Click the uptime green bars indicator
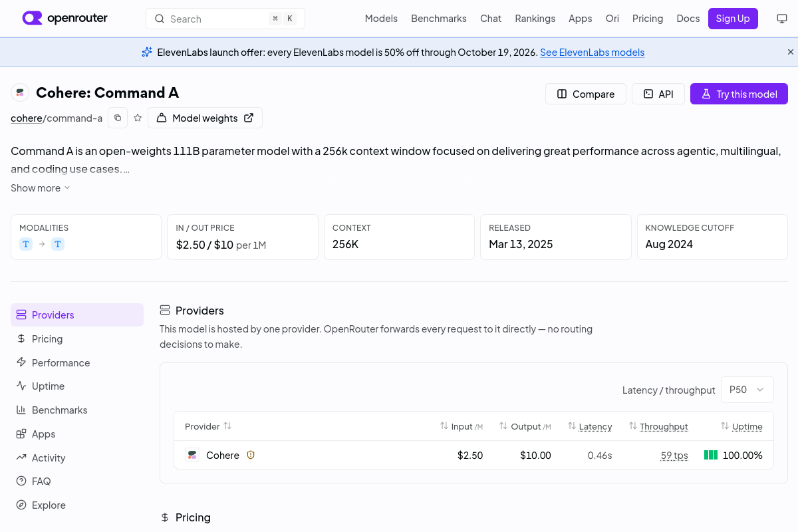Screen dimensions: 798x532 click(711, 455)
